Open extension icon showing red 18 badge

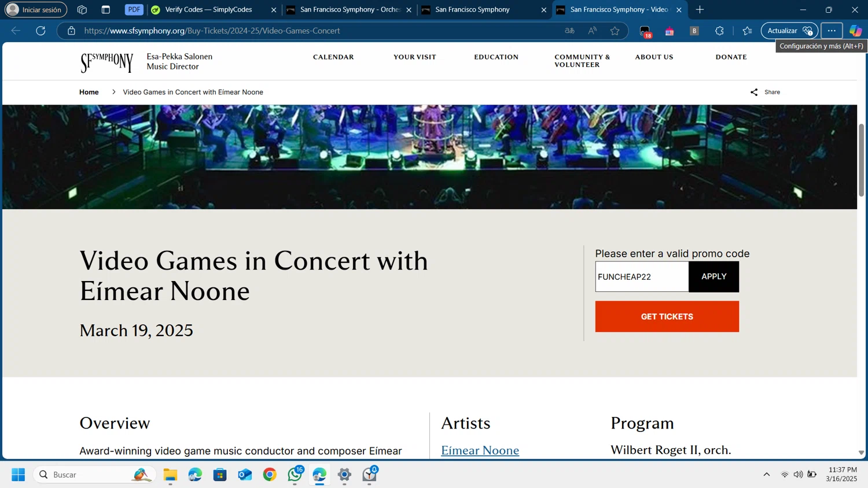tap(645, 31)
